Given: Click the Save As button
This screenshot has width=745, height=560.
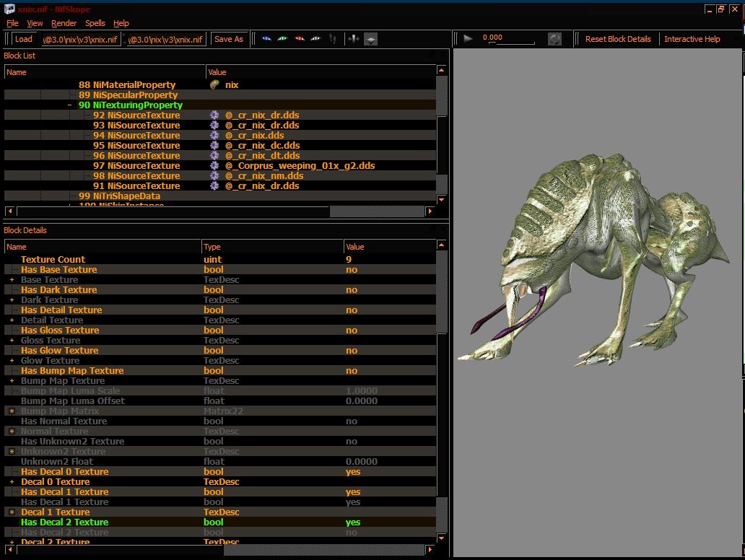Looking at the screenshot, I should (229, 39).
